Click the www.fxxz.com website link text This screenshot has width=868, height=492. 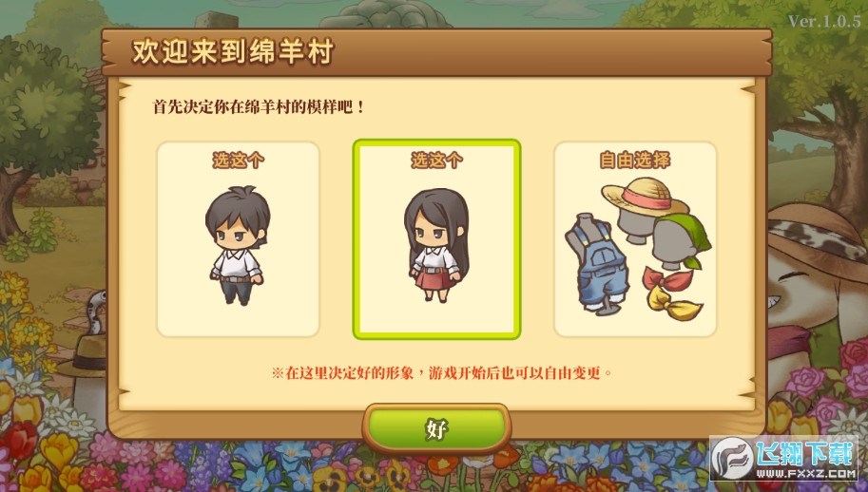(x=806, y=473)
